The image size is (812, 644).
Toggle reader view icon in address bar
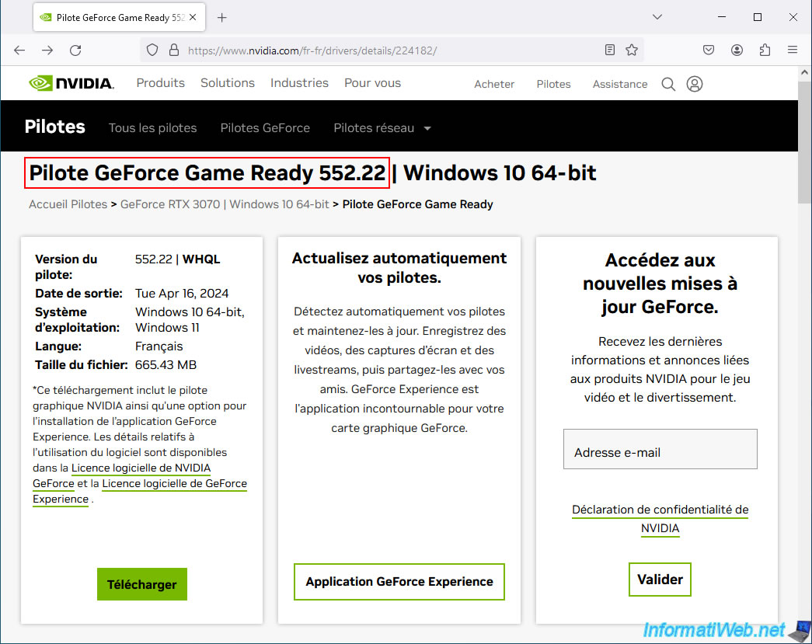click(x=610, y=50)
